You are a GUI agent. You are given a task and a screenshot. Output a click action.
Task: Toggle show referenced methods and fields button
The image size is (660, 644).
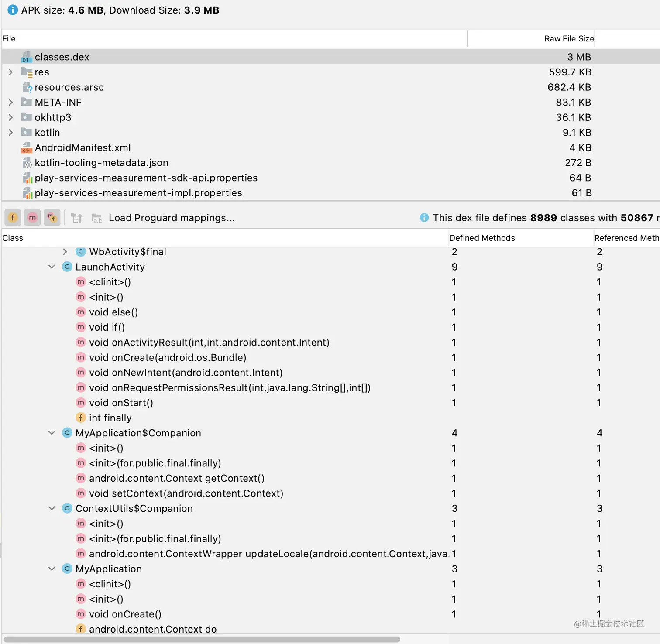52,217
